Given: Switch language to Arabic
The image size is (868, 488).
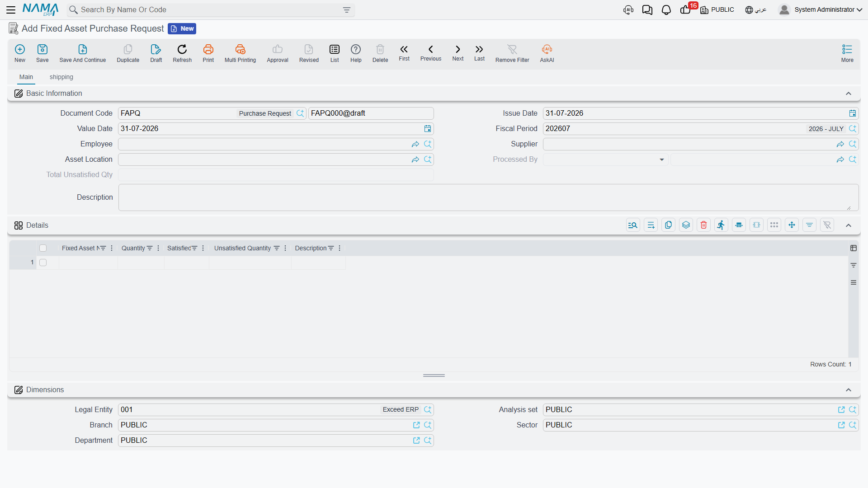Looking at the screenshot, I should click(756, 9).
